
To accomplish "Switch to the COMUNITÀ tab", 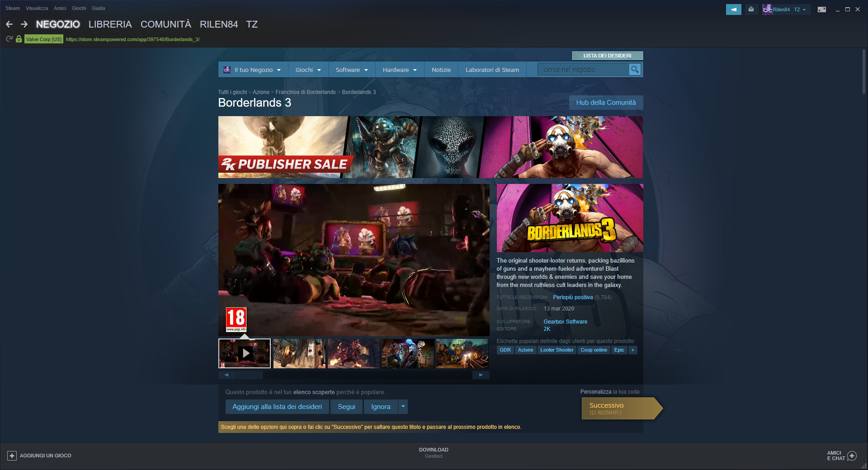I will point(166,24).
